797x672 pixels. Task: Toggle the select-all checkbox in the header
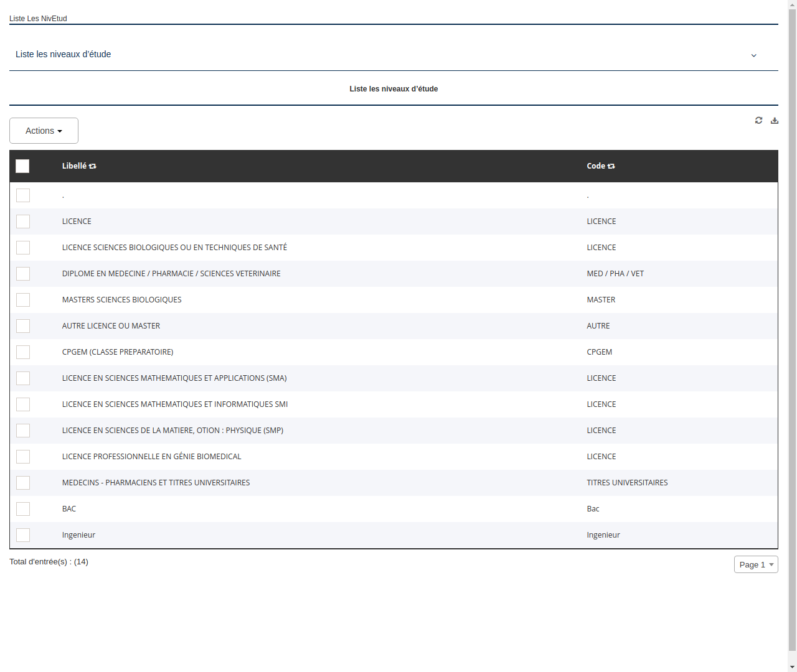pos(22,166)
